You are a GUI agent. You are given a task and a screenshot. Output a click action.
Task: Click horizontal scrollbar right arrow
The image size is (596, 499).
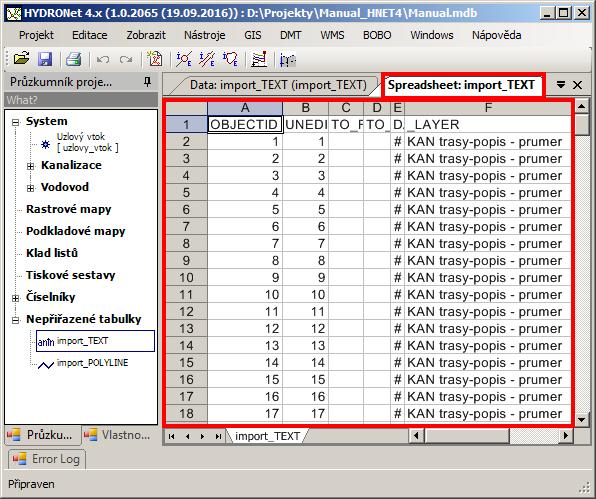566,436
